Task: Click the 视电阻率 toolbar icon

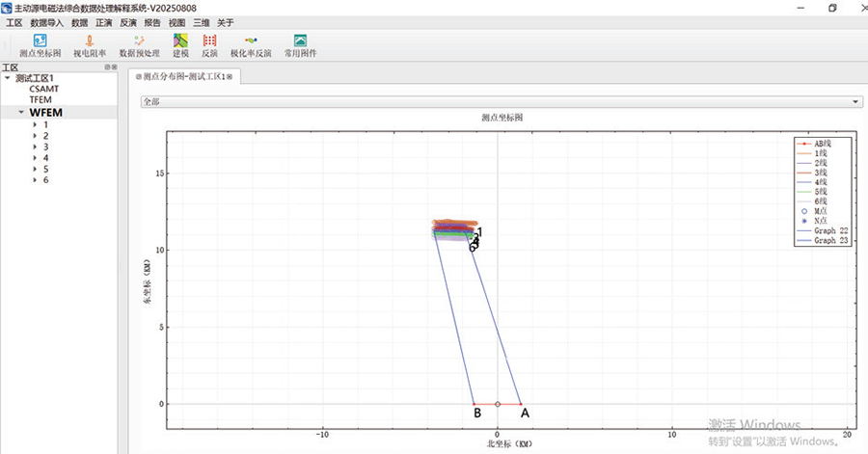Action: coord(90,45)
